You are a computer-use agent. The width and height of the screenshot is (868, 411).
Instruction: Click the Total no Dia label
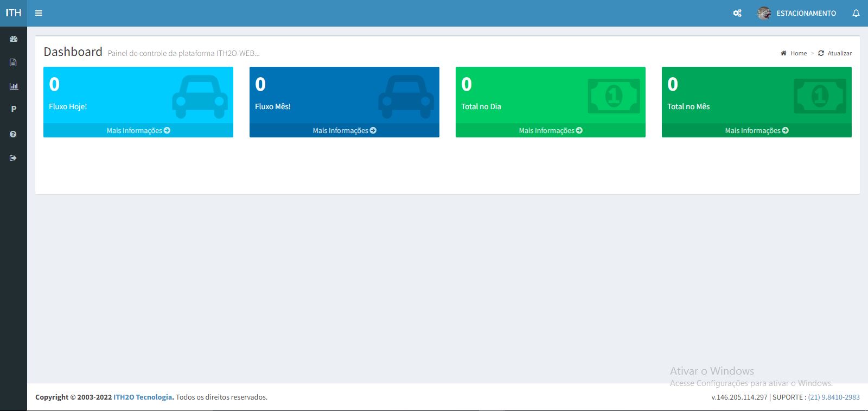coord(481,106)
